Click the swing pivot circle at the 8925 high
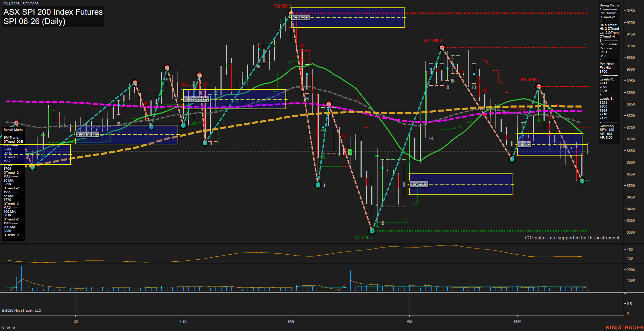Viewport: 644px width, 331px height. pyautogui.click(x=539, y=87)
